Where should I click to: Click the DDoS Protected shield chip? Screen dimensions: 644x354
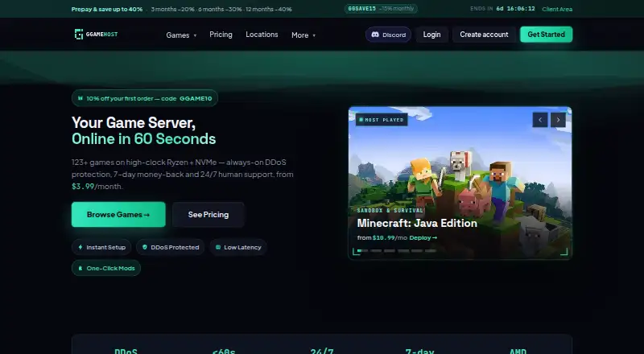point(170,247)
